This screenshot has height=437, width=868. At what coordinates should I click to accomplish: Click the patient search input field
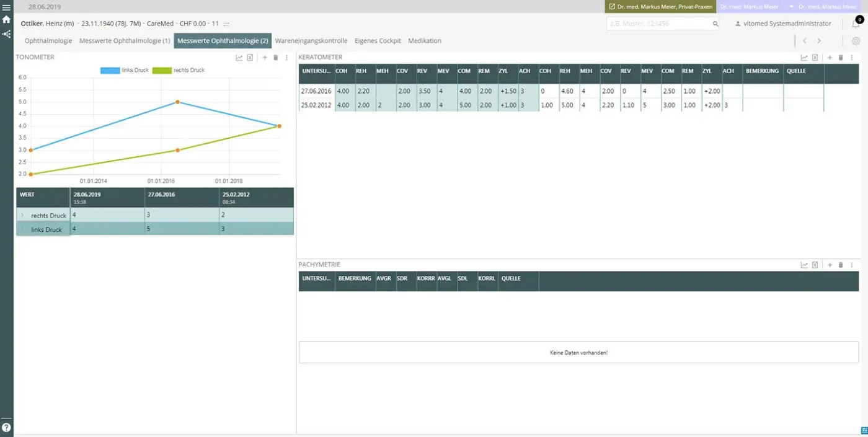(658, 24)
